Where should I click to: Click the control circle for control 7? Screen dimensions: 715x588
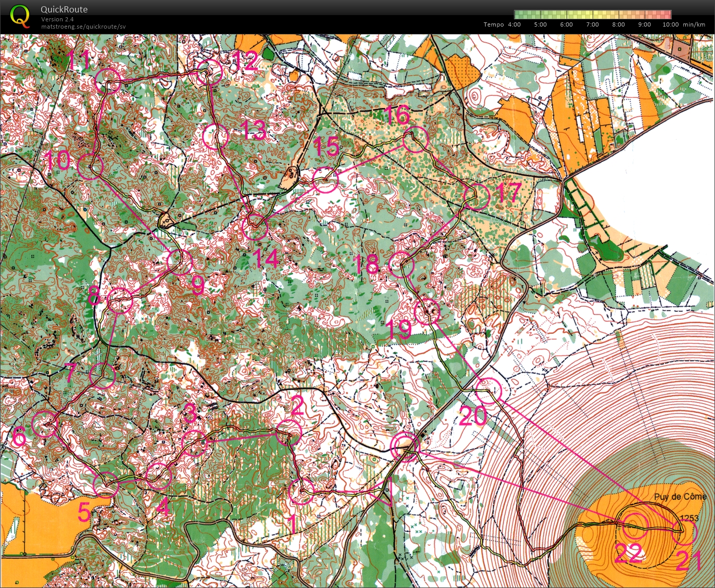(102, 375)
